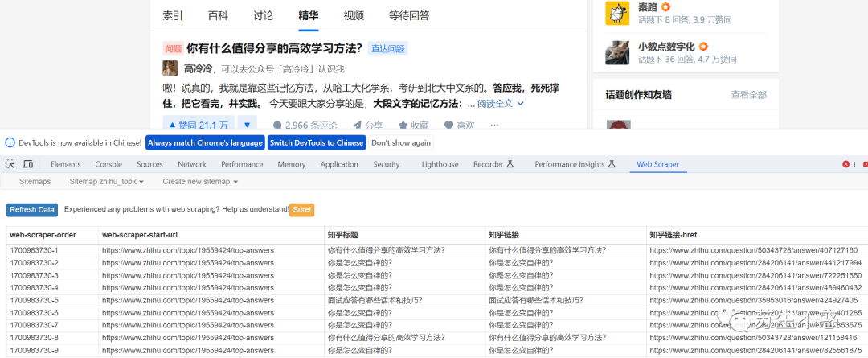868x358 pixels.
Task: Click the Refresh Data button
Action: click(32, 209)
